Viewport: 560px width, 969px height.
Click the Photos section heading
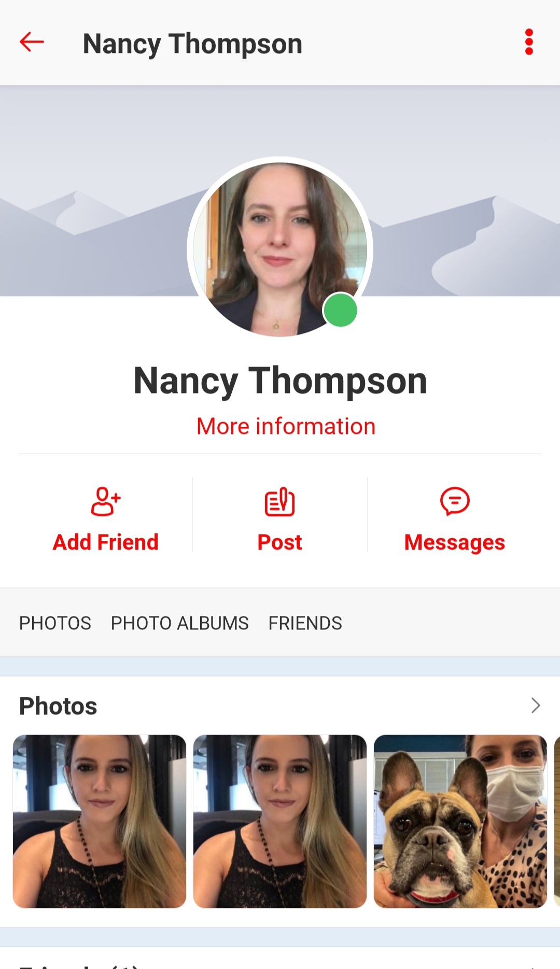pyautogui.click(x=58, y=706)
